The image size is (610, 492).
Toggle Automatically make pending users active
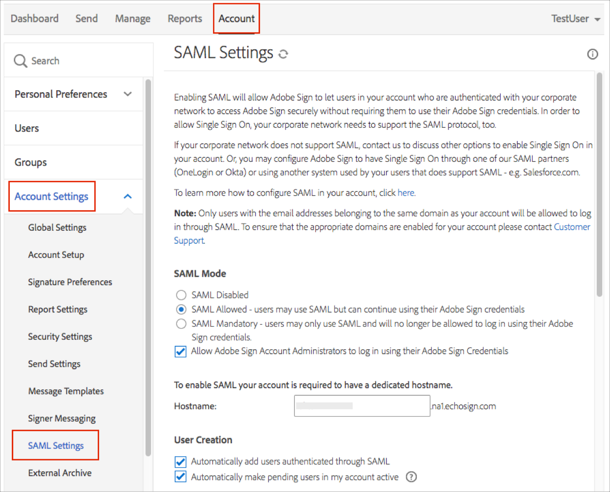(x=181, y=477)
